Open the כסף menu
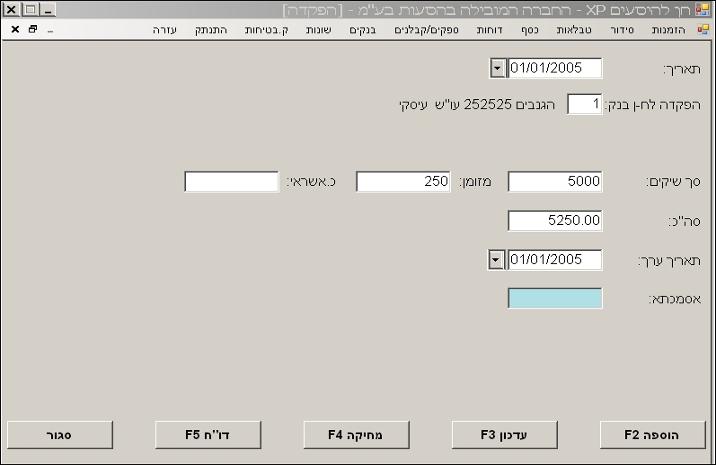 tap(530, 30)
